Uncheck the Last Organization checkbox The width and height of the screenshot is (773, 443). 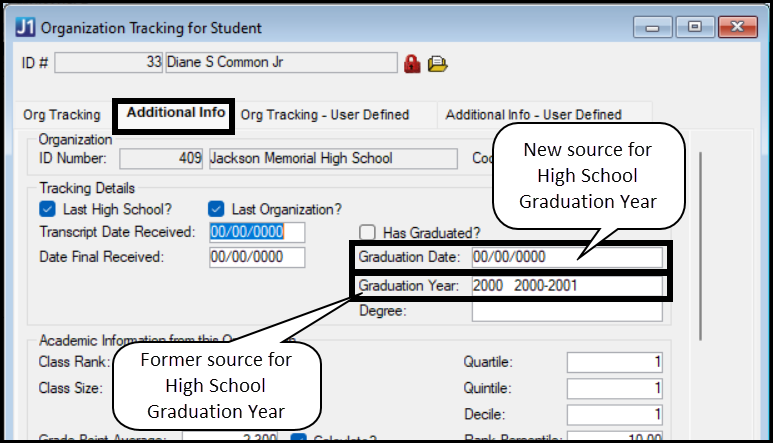pos(216,209)
